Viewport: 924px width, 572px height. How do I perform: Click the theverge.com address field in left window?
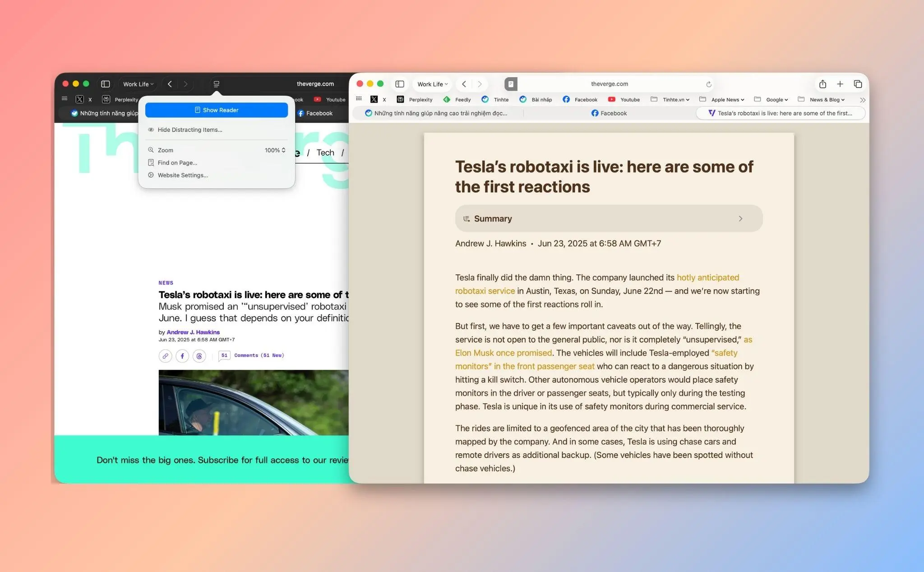[x=315, y=84]
